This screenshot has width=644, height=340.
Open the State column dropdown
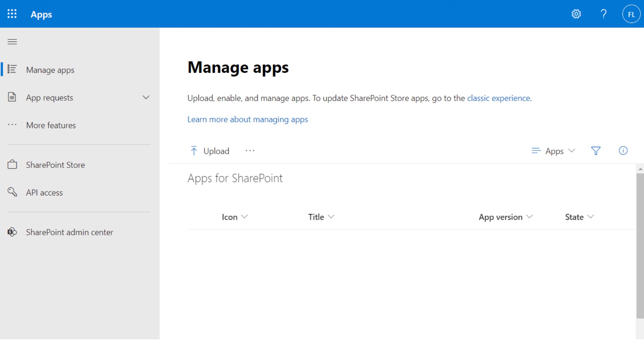(579, 217)
